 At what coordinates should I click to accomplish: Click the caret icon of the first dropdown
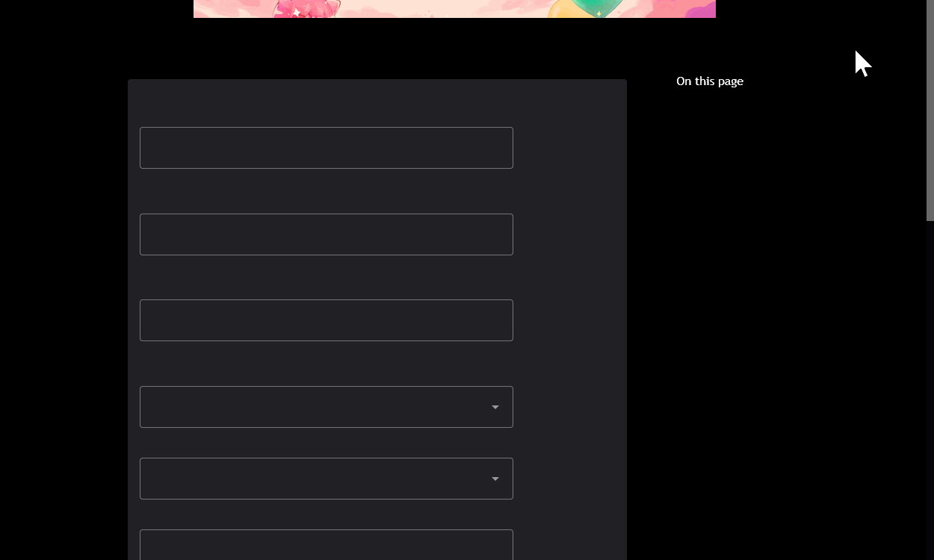(x=495, y=407)
